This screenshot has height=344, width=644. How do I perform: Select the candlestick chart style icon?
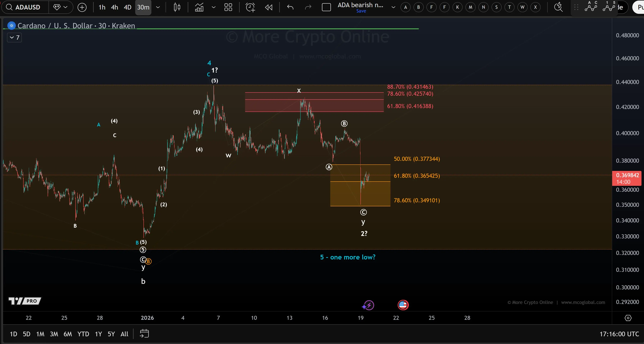[x=177, y=7]
